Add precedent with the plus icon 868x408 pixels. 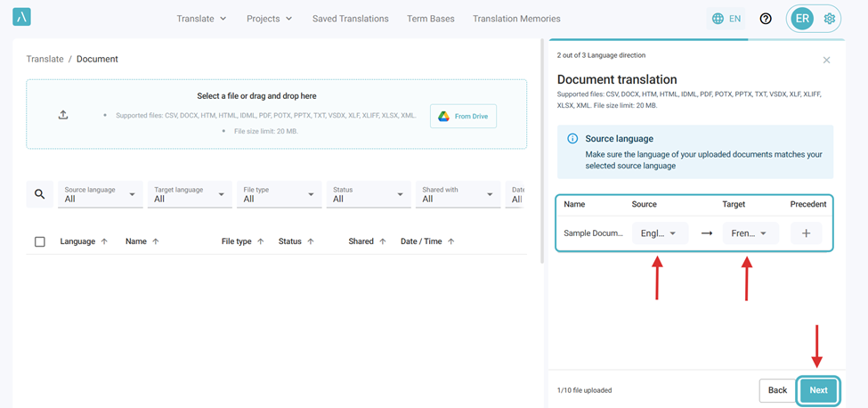tap(806, 233)
